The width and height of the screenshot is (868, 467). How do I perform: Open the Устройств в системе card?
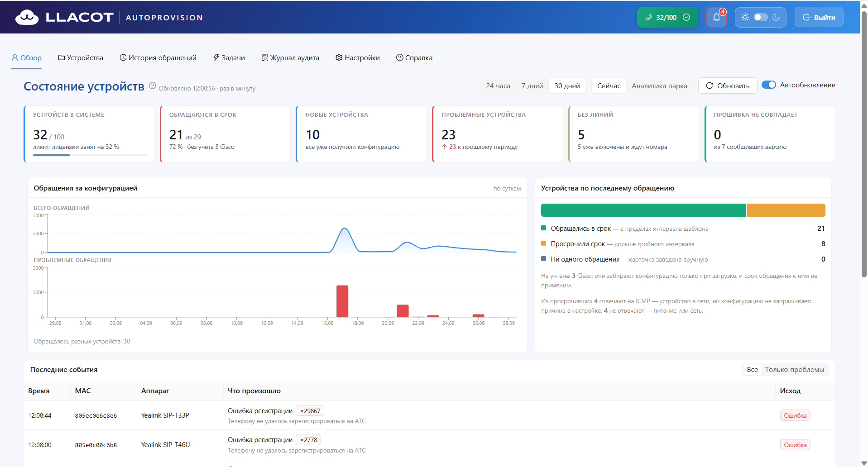[89, 134]
